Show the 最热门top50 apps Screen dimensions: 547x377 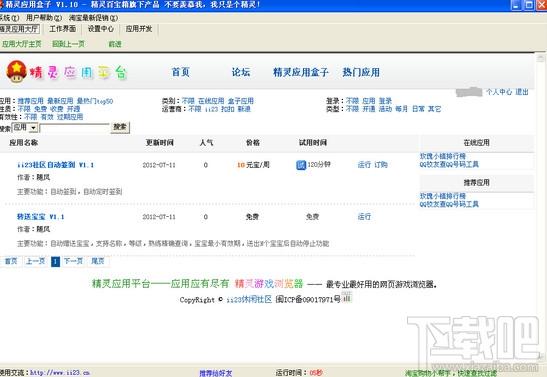click(x=95, y=101)
